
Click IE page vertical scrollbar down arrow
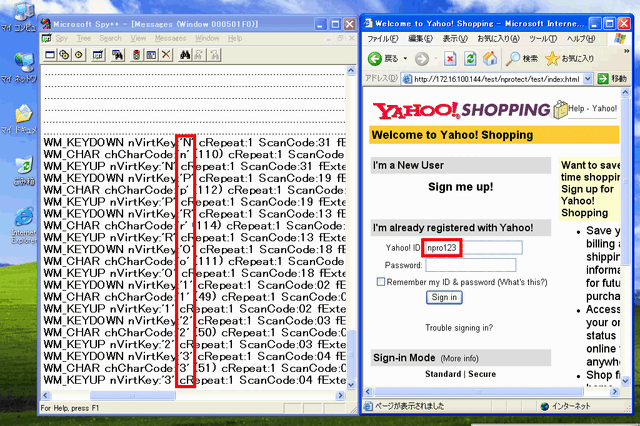click(625, 381)
